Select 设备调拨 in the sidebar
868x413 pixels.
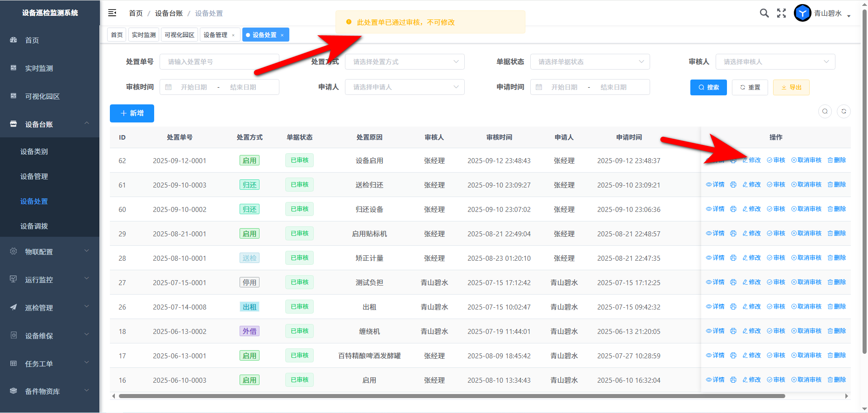tap(34, 226)
